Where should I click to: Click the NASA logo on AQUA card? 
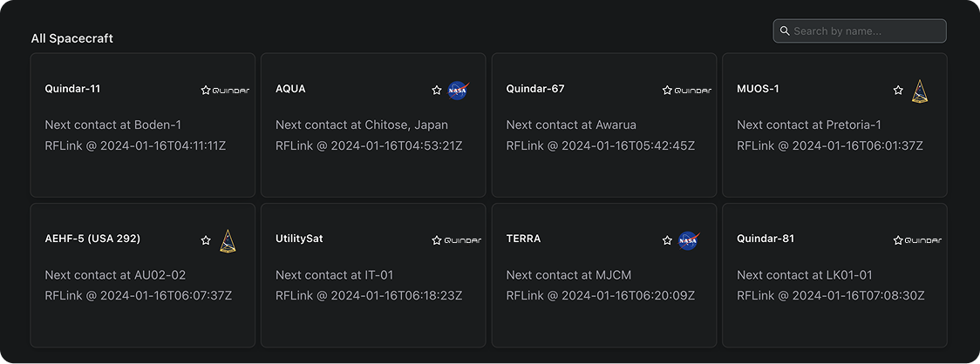(458, 90)
